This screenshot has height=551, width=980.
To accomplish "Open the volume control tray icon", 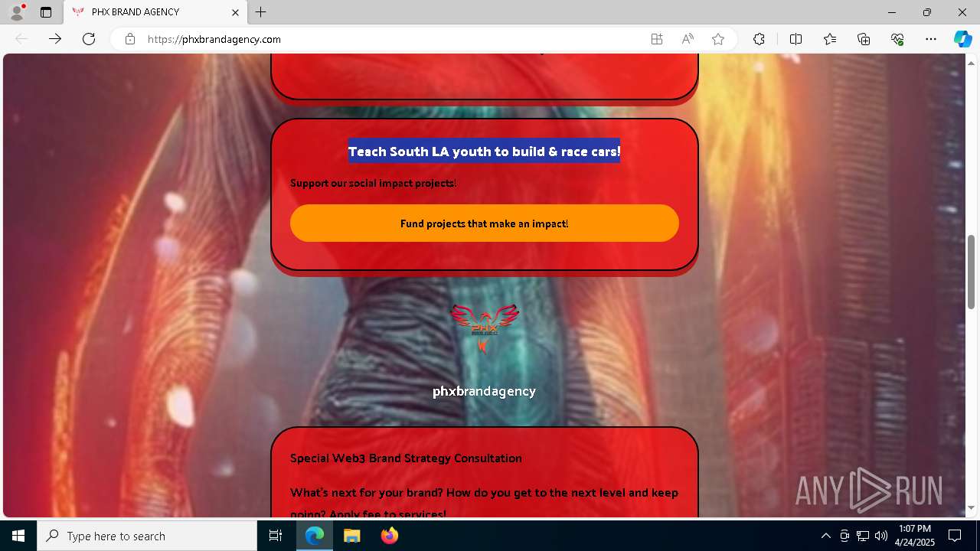I will [x=881, y=536].
